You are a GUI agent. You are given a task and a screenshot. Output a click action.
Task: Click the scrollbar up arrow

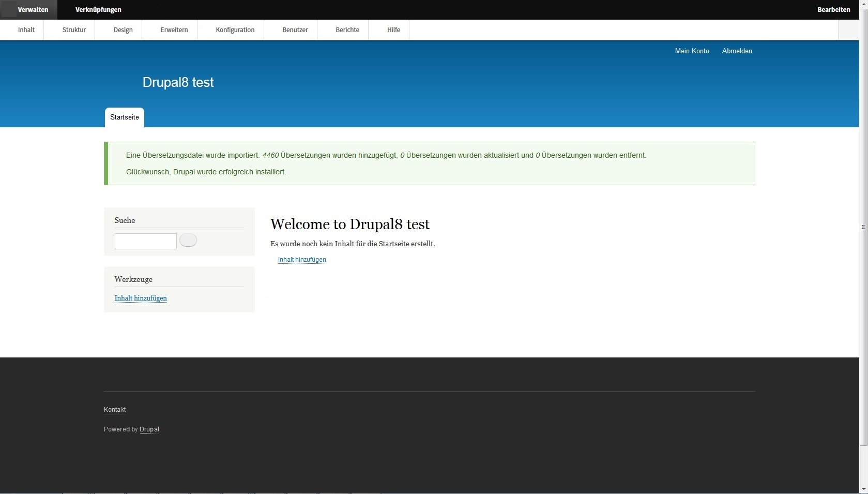(x=863, y=4)
